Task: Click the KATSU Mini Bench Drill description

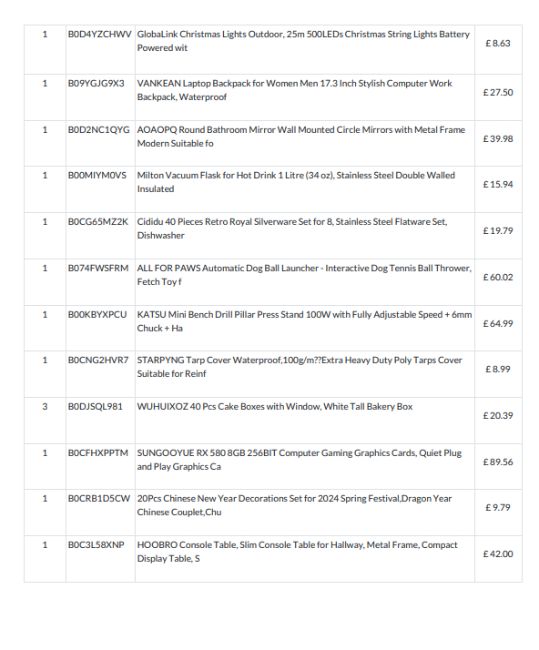Action: pos(304,321)
